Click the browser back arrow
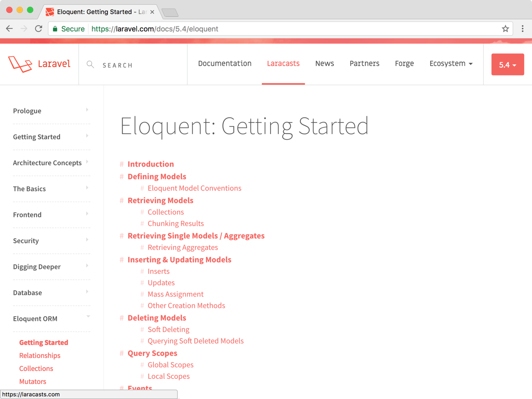This screenshot has width=532, height=399. point(9,29)
